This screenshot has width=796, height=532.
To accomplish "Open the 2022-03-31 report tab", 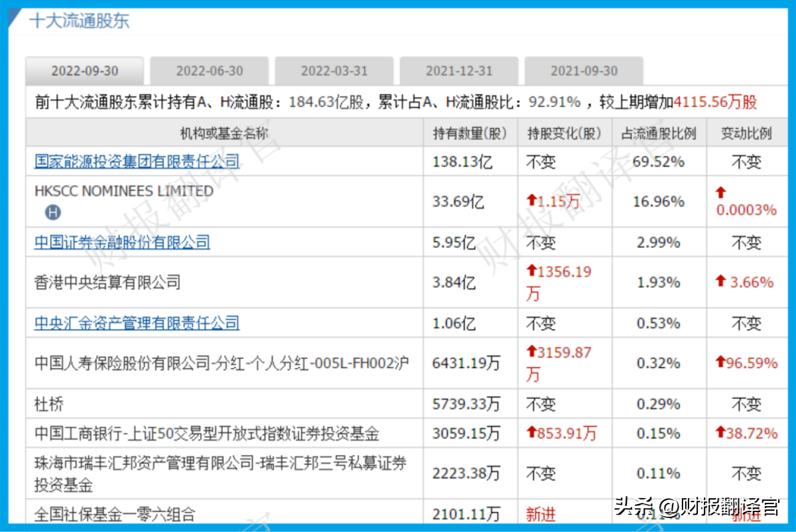I will pos(334,71).
